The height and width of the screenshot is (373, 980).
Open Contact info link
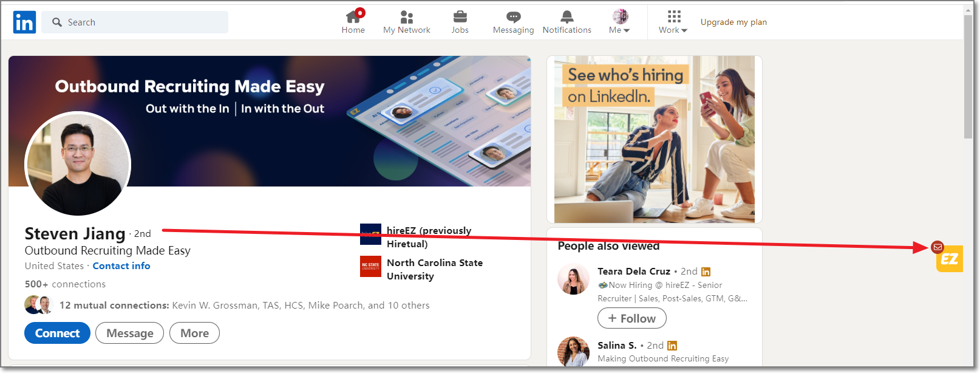coord(121,266)
